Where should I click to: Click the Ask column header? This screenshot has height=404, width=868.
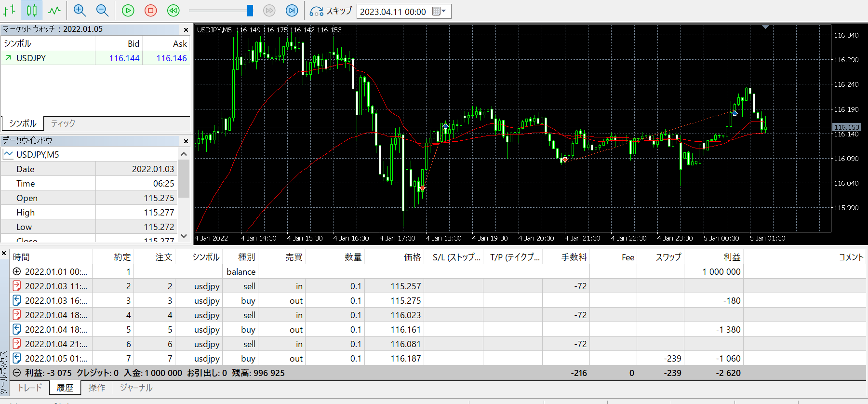point(180,44)
